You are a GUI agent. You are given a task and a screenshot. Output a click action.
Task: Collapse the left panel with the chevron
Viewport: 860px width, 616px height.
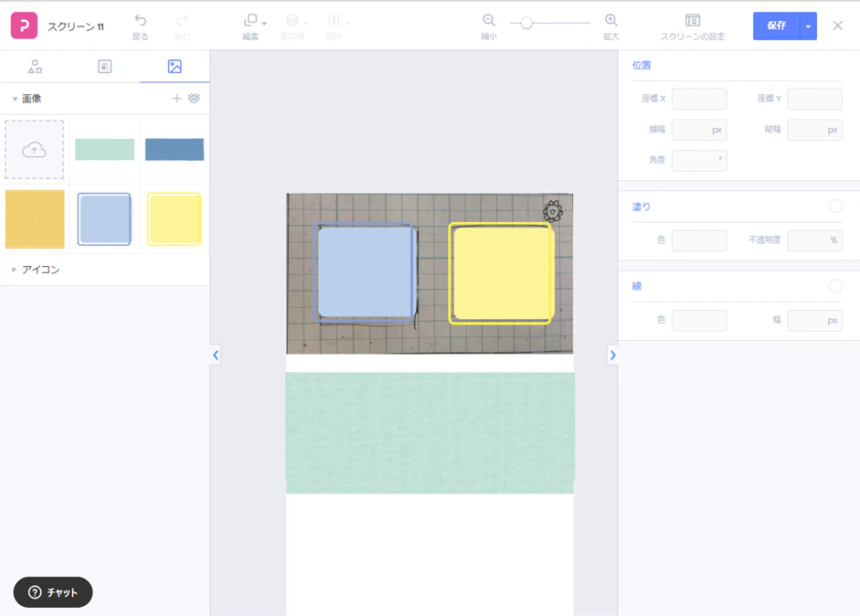point(216,356)
